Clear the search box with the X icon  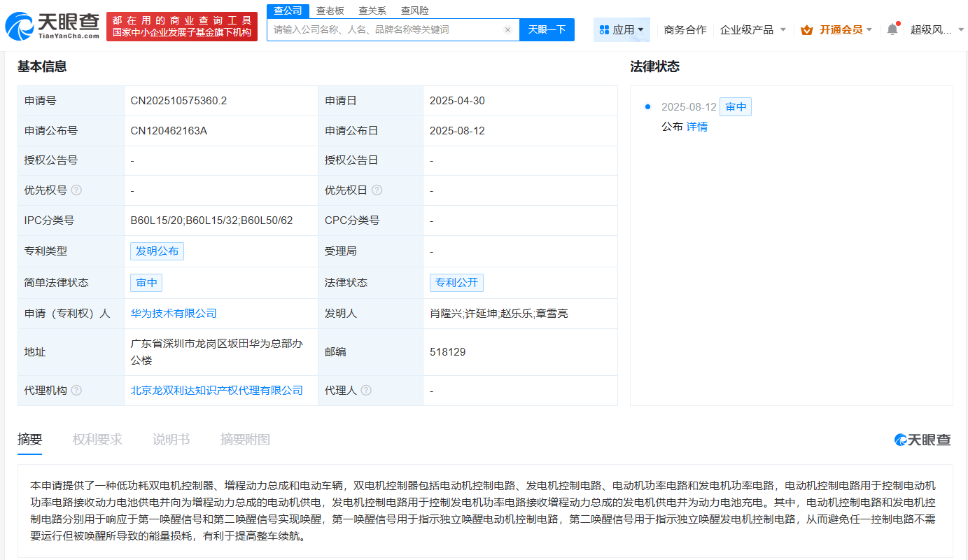pos(508,29)
